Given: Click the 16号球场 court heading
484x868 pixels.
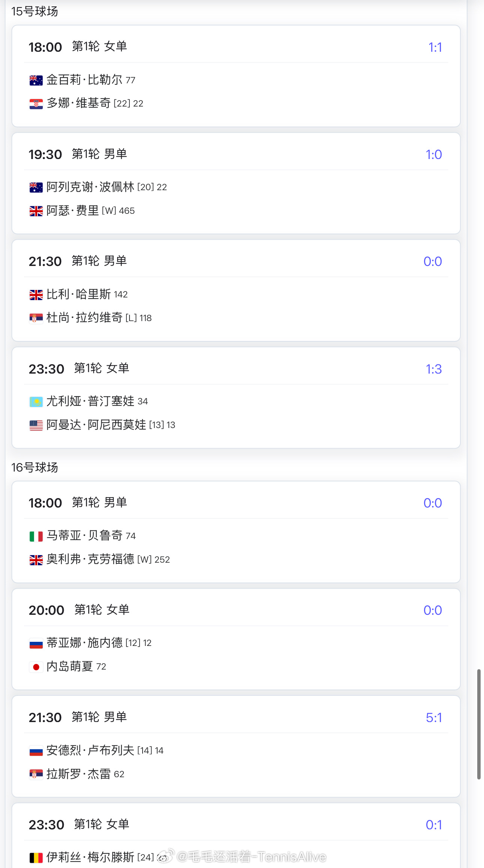Looking at the screenshot, I should pyautogui.click(x=35, y=467).
